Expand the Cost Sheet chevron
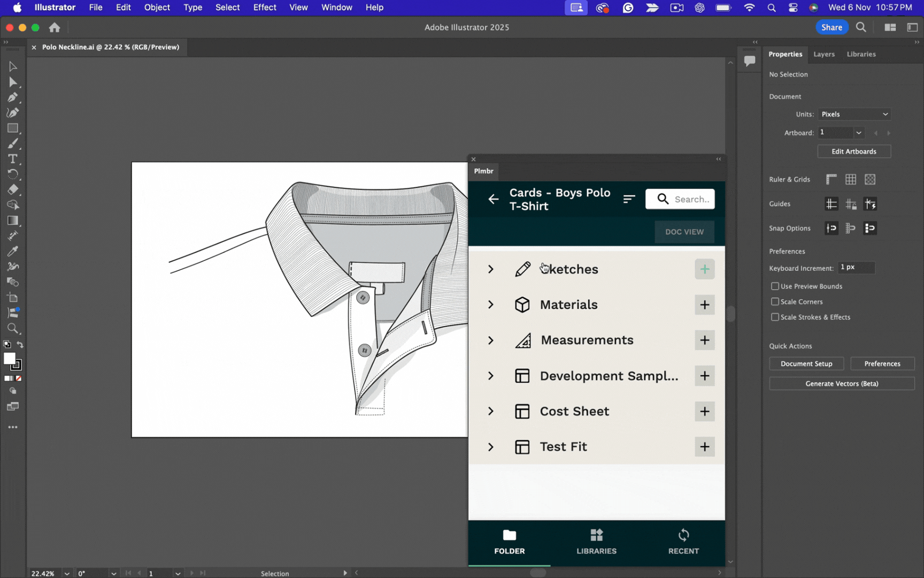Screen dimensions: 924x578 [490, 411]
